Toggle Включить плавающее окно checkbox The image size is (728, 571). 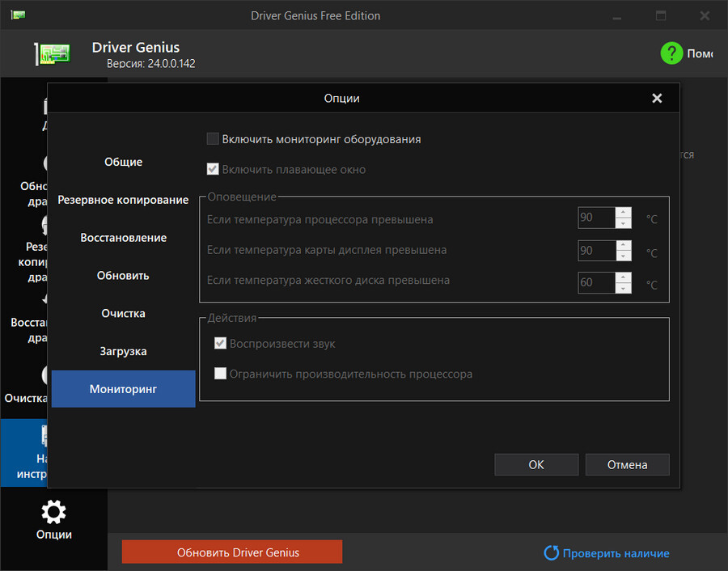coord(213,169)
